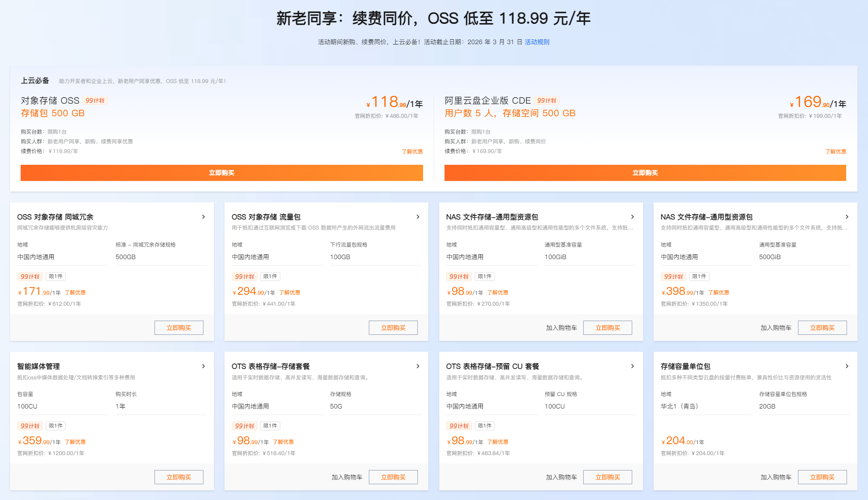Open 了解优惠 beside the ¥294.99 price
This screenshot has height=500, width=868.
[290, 293]
